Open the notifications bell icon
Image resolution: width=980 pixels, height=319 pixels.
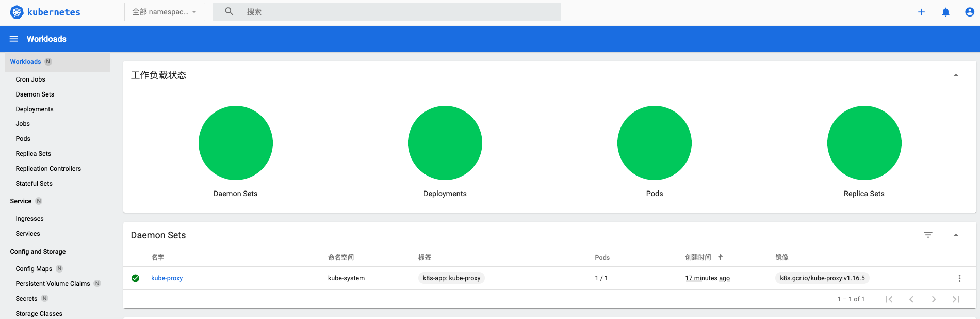click(945, 12)
